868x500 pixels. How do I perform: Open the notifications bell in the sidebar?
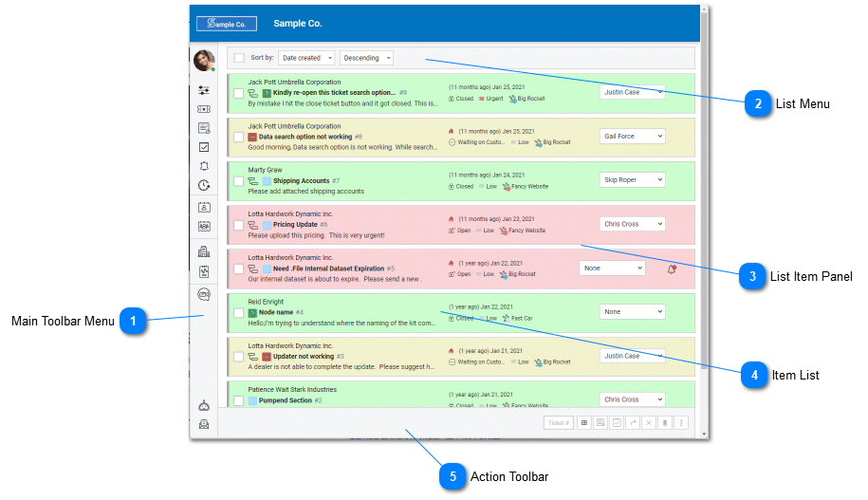pyautogui.click(x=204, y=166)
